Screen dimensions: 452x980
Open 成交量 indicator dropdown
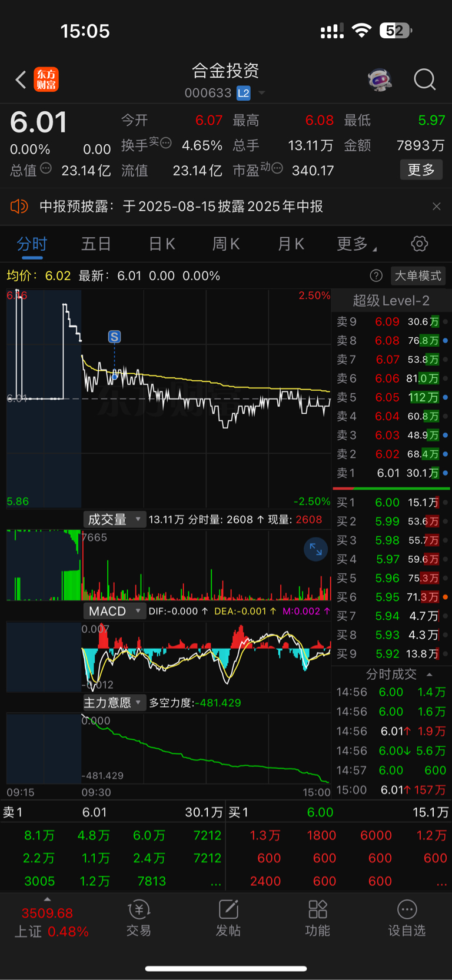(x=114, y=519)
